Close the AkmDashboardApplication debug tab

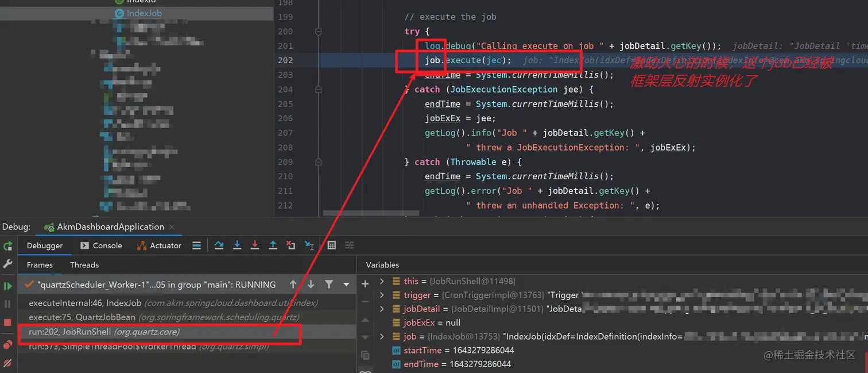click(172, 227)
